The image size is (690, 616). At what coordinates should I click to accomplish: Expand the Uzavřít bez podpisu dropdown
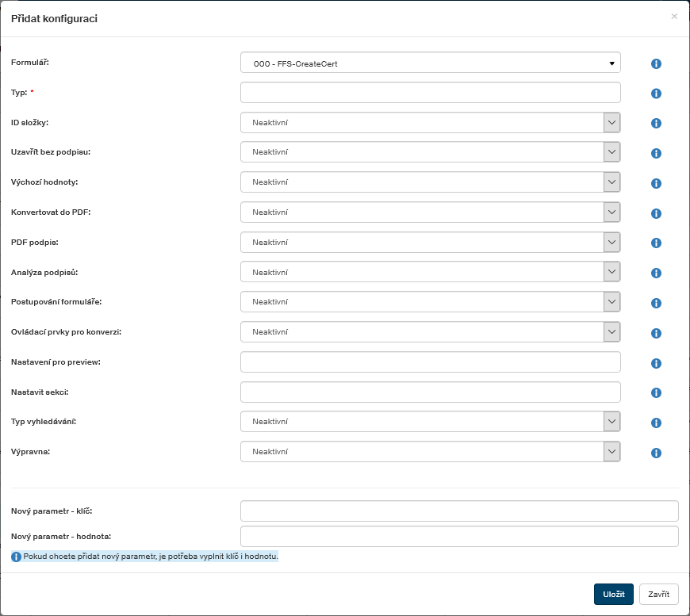(x=430, y=152)
